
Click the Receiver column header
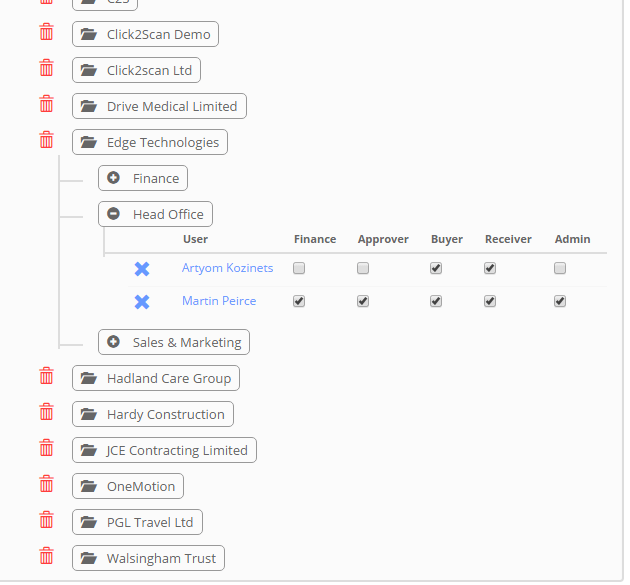[508, 239]
